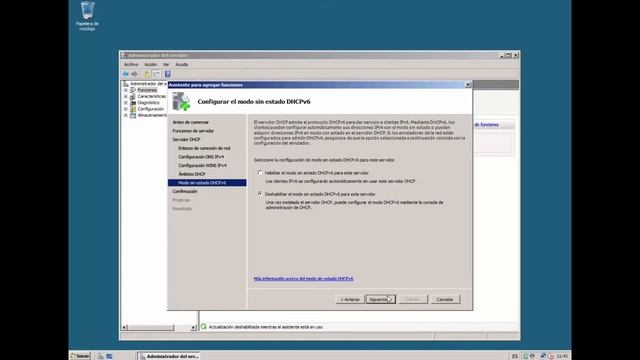Image resolution: width=640 pixels, height=360 pixels.
Task: Click the Forward arrow in Server Manager toolbar
Action: point(134,74)
